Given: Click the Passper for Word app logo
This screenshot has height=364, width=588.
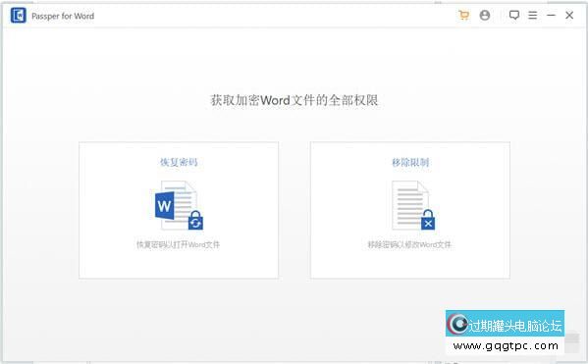Looking at the screenshot, I should point(19,16).
